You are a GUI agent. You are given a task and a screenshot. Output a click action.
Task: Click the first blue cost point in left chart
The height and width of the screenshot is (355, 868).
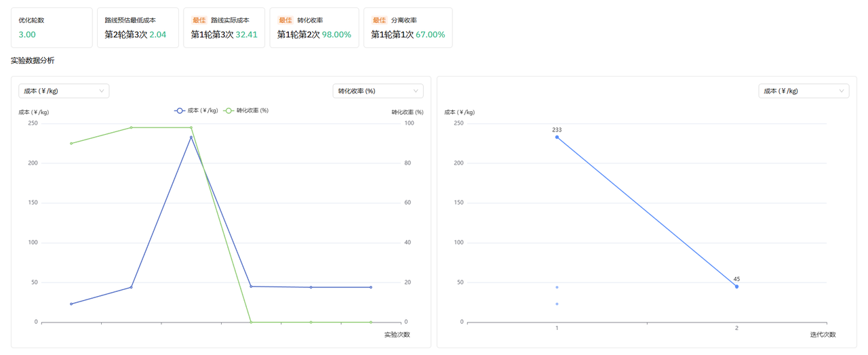[x=71, y=304]
